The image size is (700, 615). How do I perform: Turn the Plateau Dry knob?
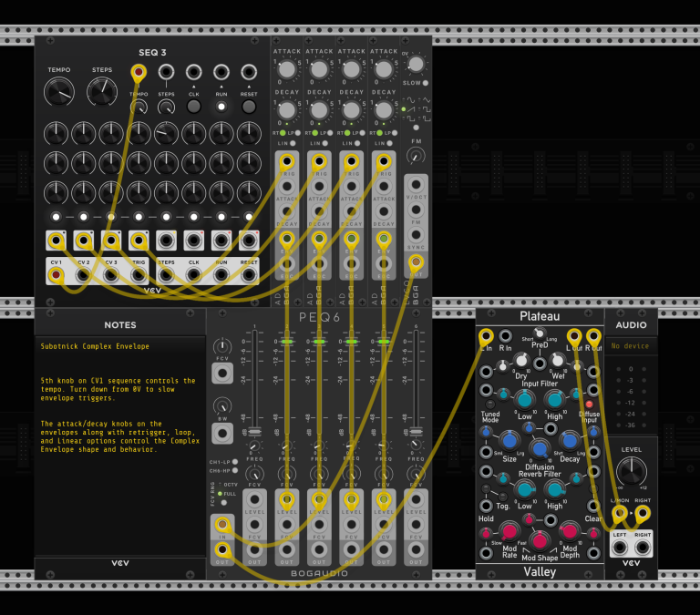(x=521, y=360)
